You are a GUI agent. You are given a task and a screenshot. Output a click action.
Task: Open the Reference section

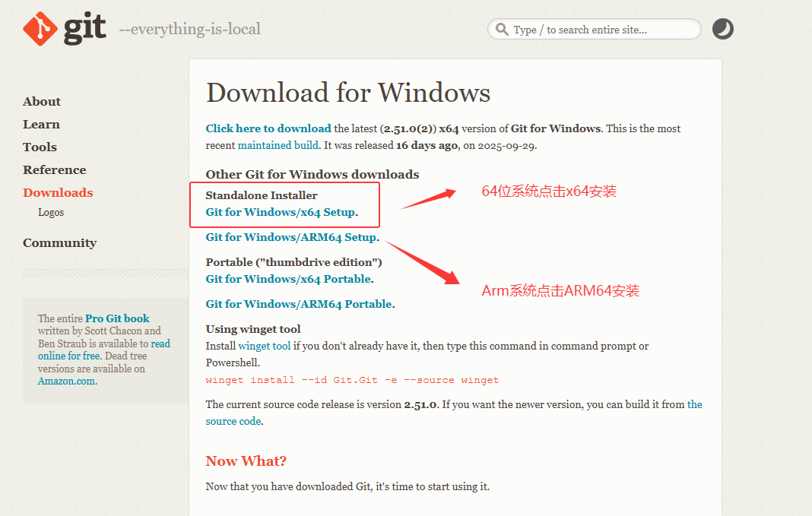(x=55, y=169)
